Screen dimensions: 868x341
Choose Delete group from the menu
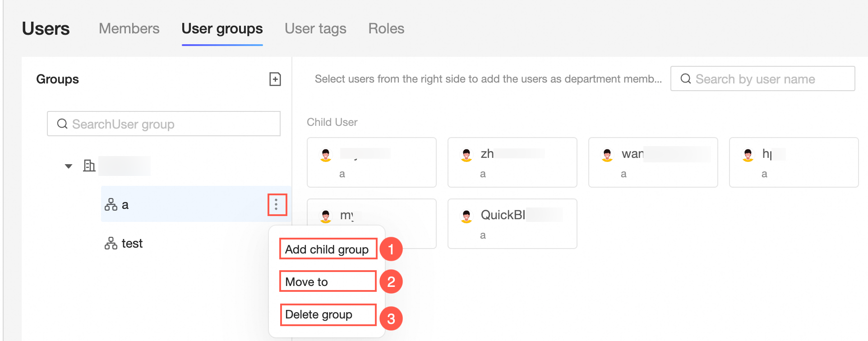coord(319,314)
